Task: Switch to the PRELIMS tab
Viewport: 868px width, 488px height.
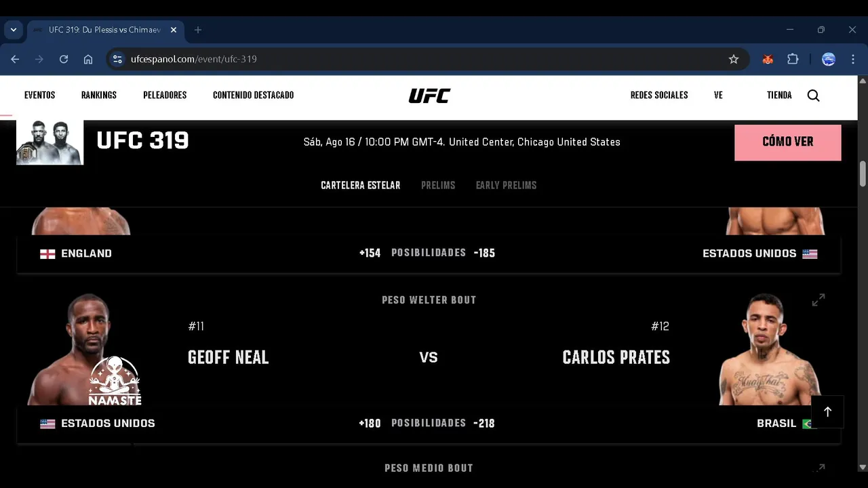Action: 438,185
